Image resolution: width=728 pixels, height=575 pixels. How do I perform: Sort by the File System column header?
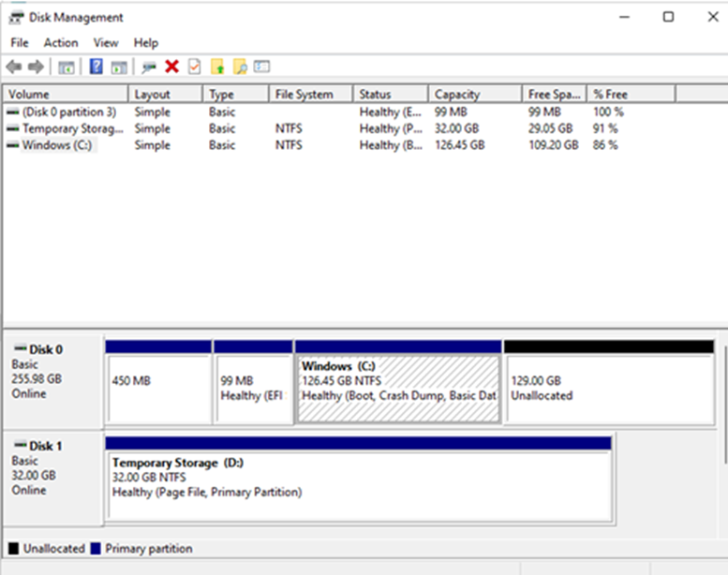[311, 95]
